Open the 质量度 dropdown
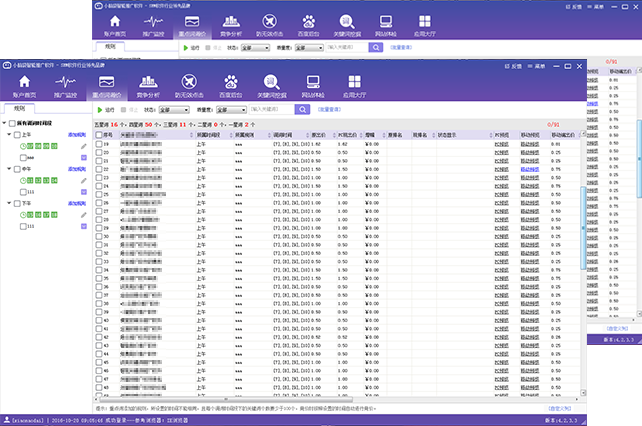The height and width of the screenshot is (426, 642). coord(231,110)
